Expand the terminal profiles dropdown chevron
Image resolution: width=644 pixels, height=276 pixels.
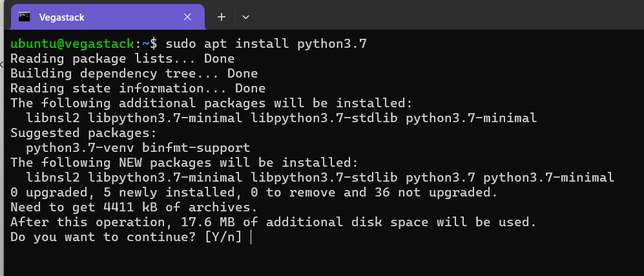click(x=245, y=17)
